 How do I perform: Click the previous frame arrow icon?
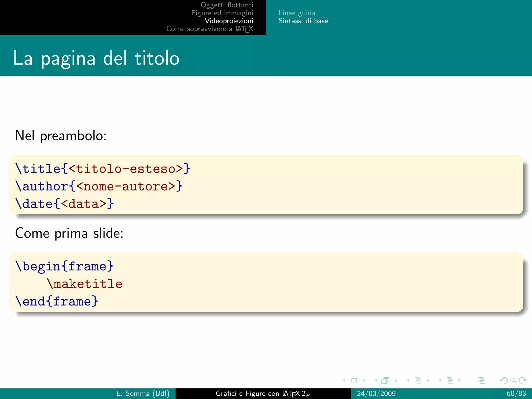point(376,381)
